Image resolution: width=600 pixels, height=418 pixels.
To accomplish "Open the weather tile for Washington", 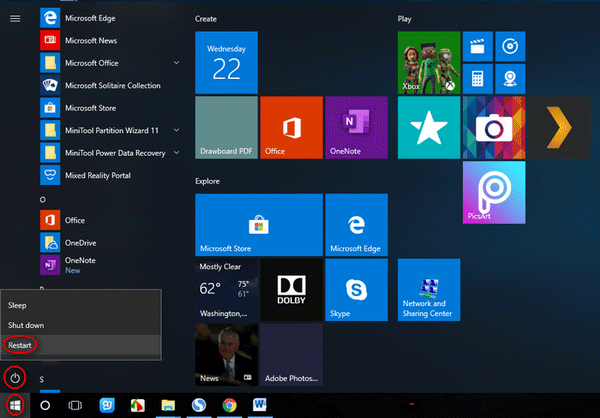I will pos(227,290).
